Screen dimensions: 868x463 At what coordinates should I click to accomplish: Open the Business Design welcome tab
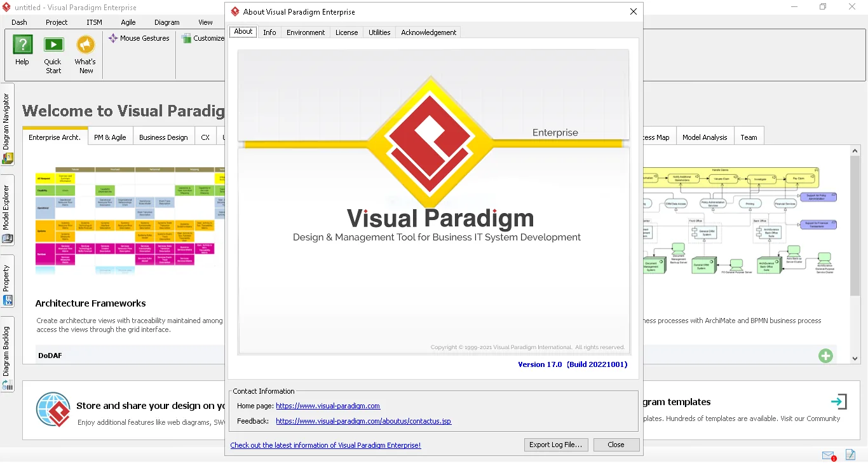(x=163, y=137)
